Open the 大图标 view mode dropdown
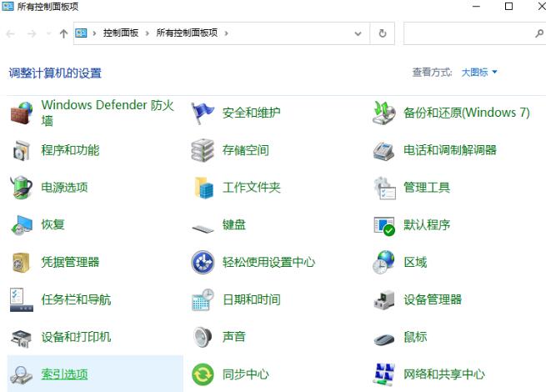The width and height of the screenshot is (546, 392). click(x=478, y=73)
